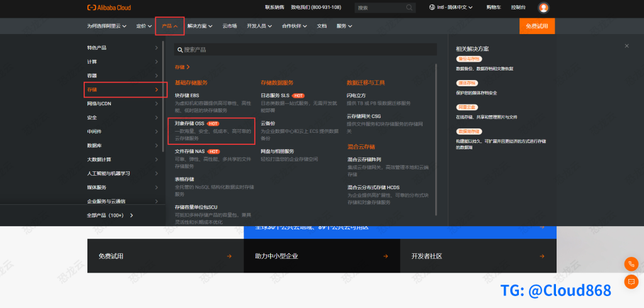Expand the 定价 dropdown
This screenshot has height=308, width=644.
[x=144, y=26]
